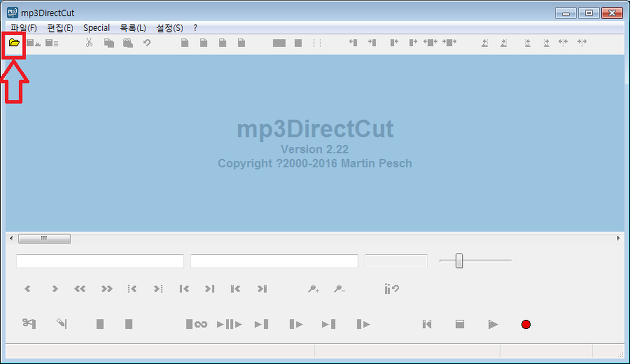Click the small solid square toolbar icon
This screenshot has width=630, height=364.
pos(298,43)
